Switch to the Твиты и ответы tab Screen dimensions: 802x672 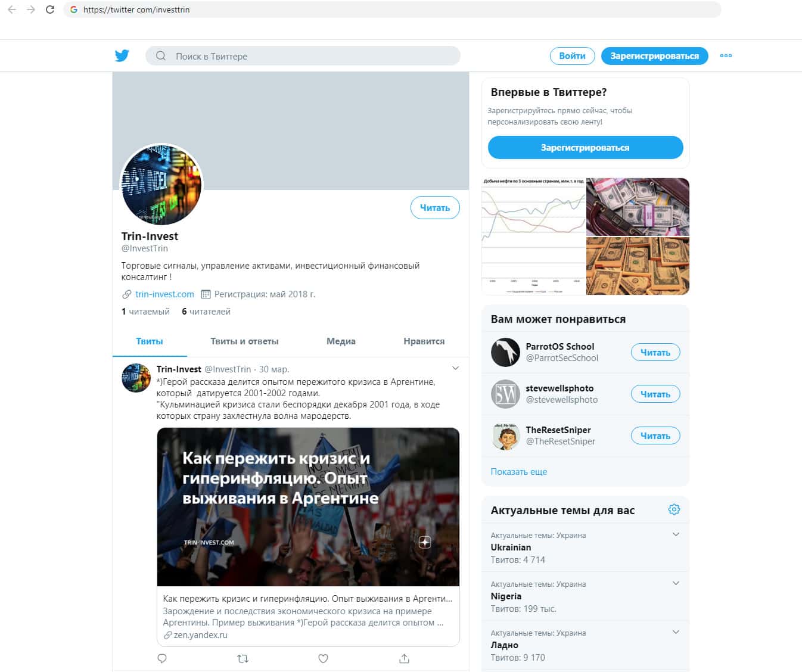pos(244,341)
